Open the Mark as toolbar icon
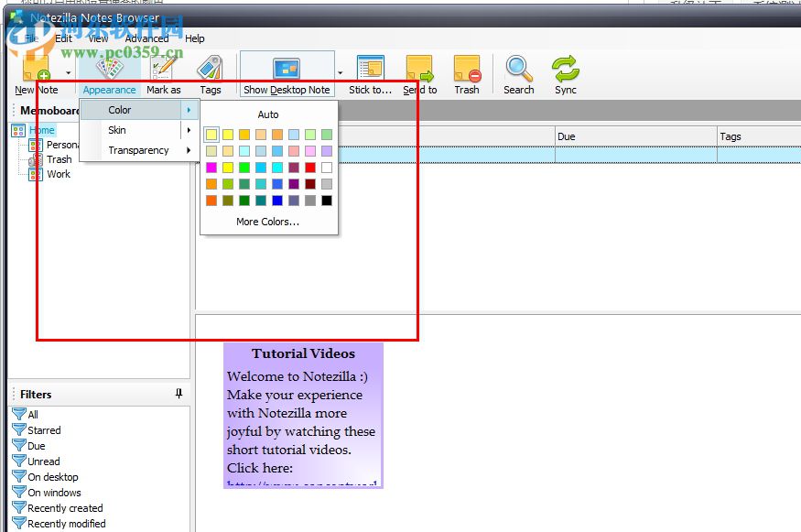Viewport: 801px width, 532px height. [x=164, y=69]
